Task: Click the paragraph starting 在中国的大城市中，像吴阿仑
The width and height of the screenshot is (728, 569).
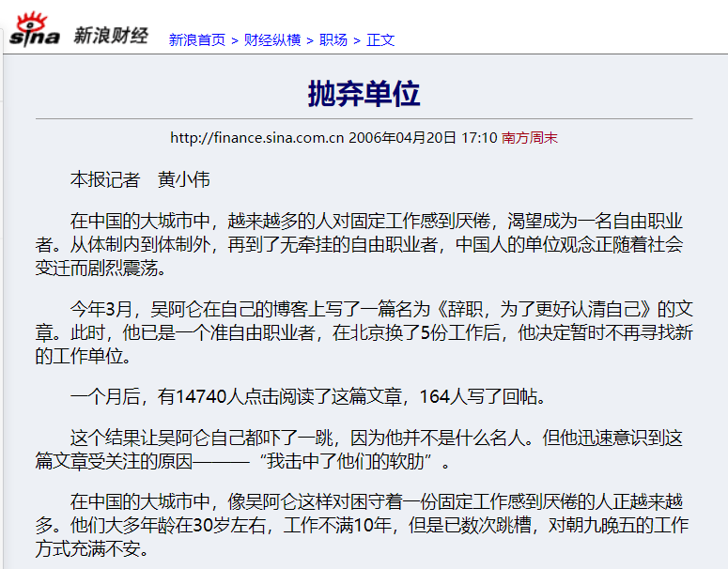Action: (x=362, y=526)
